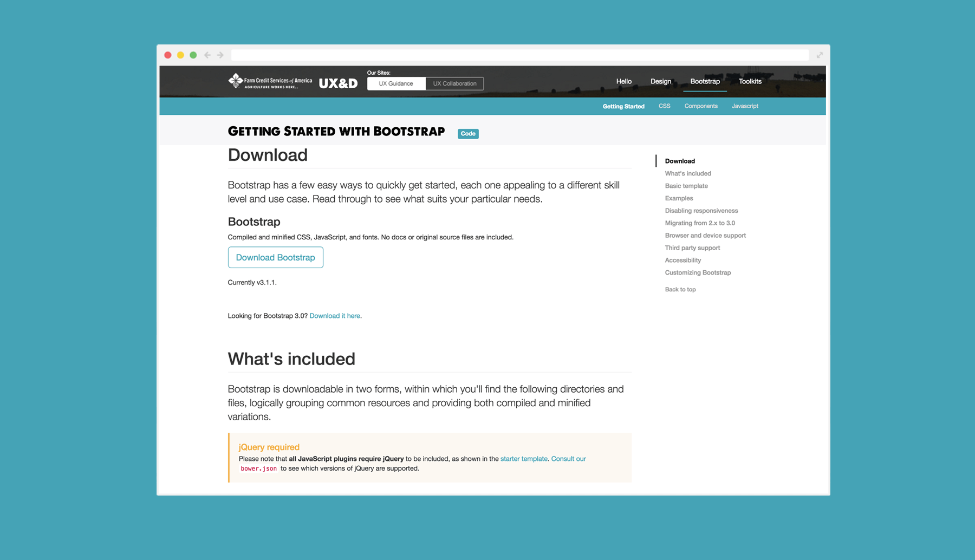The image size is (975, 560).
Task: Jump to Customizing Bootstrap section
Action: click(x=698, y=273)
